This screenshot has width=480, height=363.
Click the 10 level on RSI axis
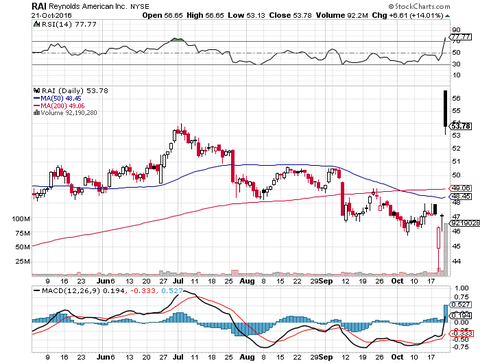[x=457, y=75]
